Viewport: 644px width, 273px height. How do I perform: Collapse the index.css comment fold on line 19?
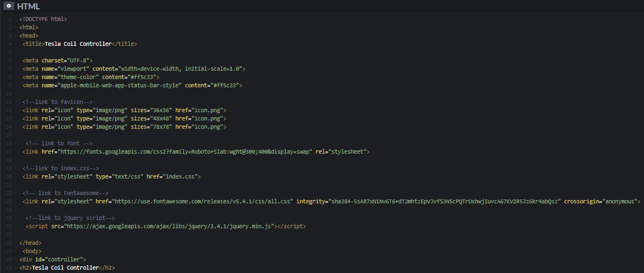15,168
